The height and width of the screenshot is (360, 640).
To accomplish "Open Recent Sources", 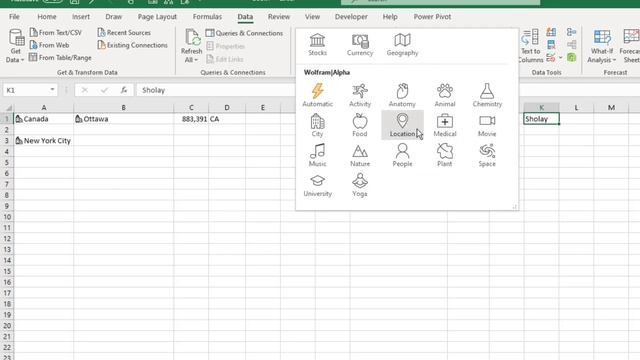I will point(124,32).
